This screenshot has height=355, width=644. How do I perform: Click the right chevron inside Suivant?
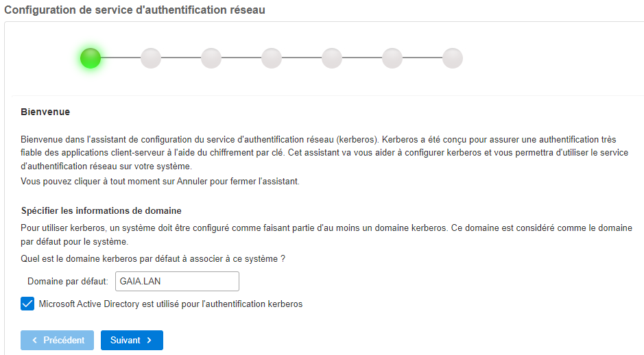pos(149,340)
